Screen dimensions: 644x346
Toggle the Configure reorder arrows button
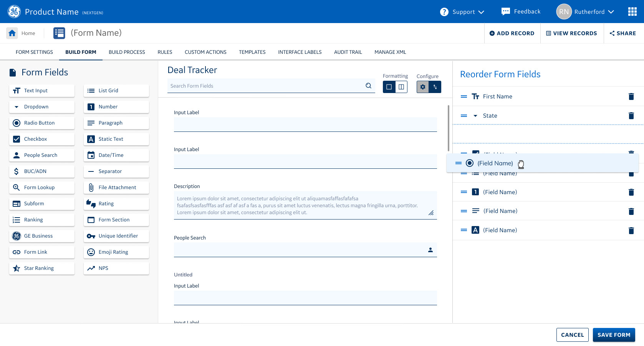pyautogui.click(x=435, y=87)
